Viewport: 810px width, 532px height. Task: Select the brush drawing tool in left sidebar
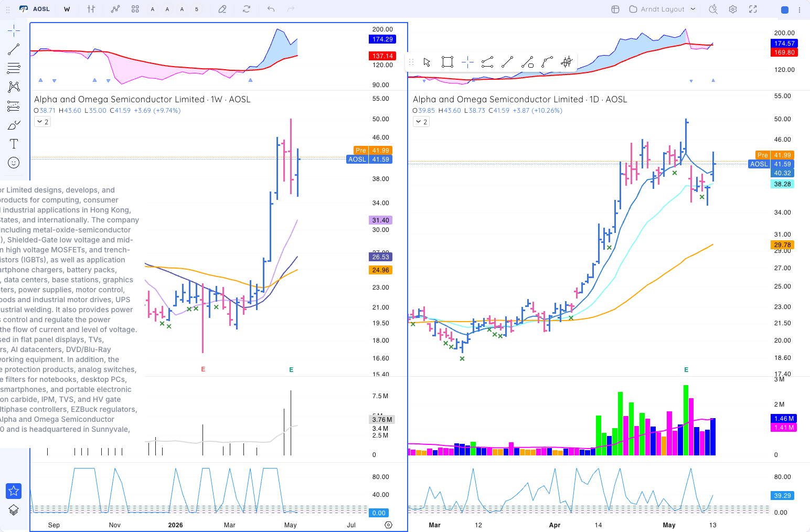(x=14, y=125)
